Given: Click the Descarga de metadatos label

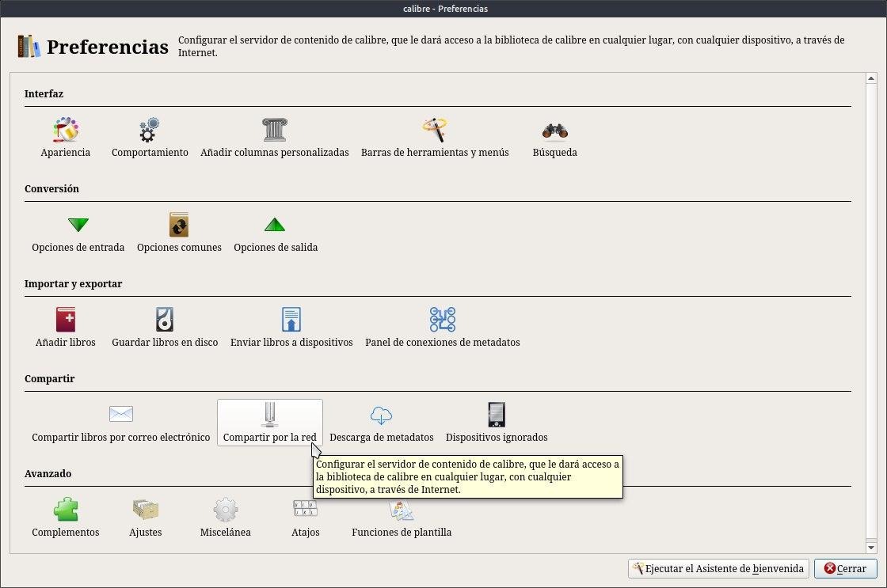Looking at the screenshot, I should point(381,437).
